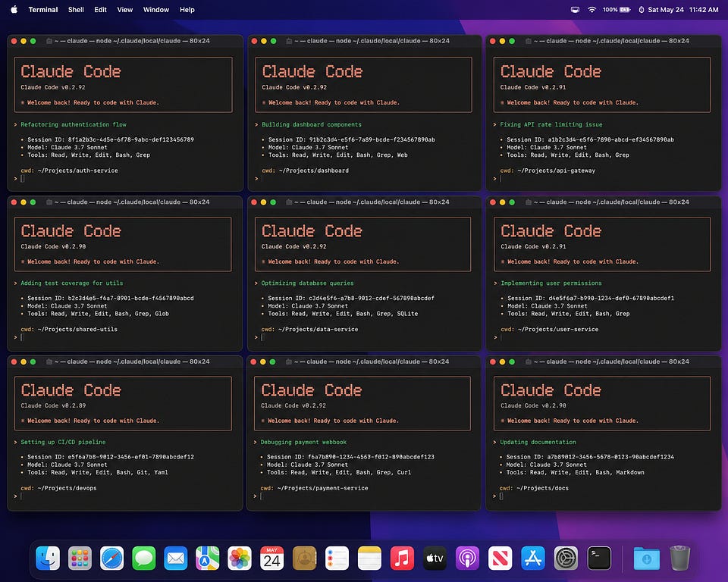Open App Store from the dock
728x582 pixels.
[532, 558]
